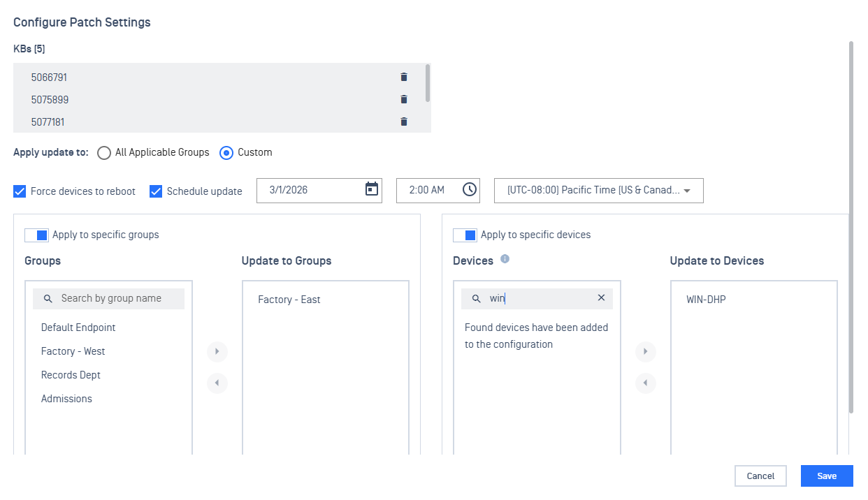The image size is (868, 500).
Task: Uncheck Force devices to reboot
Action: click(x=20, y=191)
